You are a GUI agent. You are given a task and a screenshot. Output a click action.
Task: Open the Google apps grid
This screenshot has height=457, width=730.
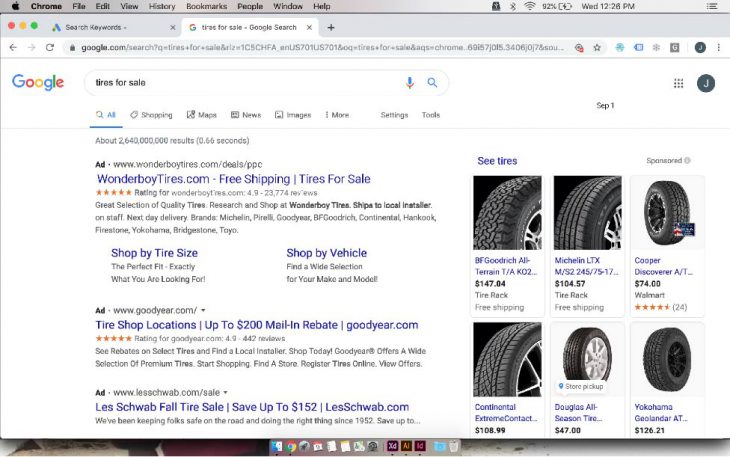tap(679, 83)
